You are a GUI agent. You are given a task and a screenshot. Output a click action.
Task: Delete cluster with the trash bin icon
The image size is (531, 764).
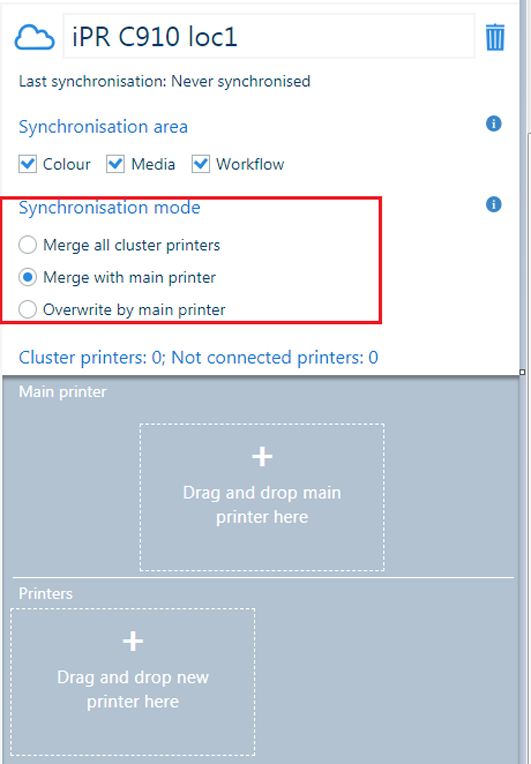tap(494, 38)
